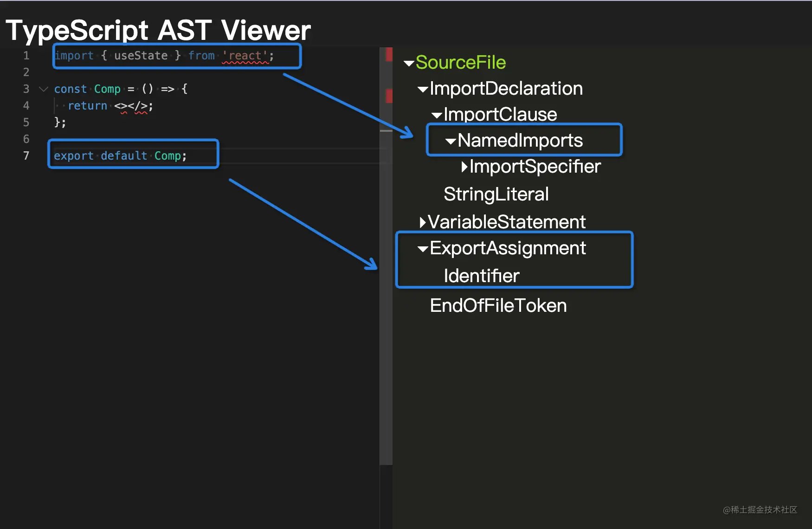
Task: Select the ImportSpecifier label
Action: pos(535,167)
